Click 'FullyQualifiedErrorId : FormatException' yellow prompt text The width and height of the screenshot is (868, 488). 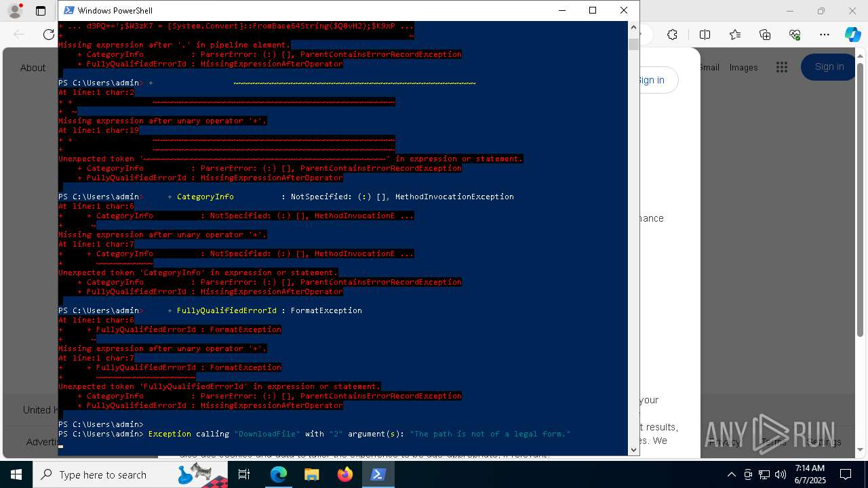click(269, 310)
